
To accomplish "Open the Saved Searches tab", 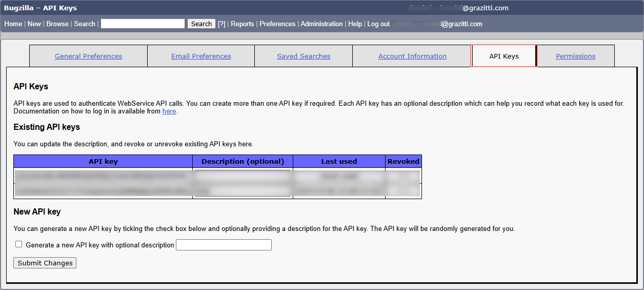I will tap(304, 56).
